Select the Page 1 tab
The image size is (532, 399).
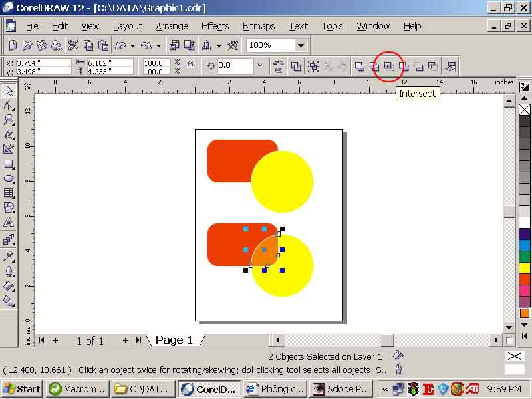click(174, 340)
